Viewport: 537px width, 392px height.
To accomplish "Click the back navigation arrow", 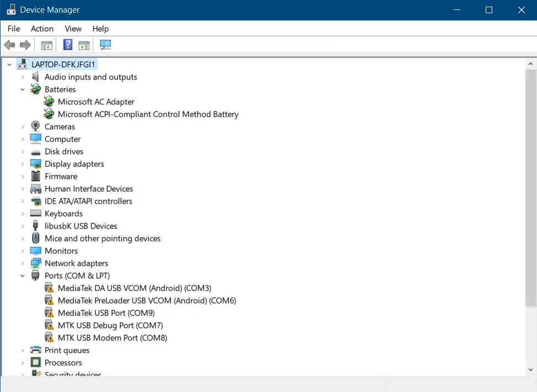I will click(x=9, y=45).
